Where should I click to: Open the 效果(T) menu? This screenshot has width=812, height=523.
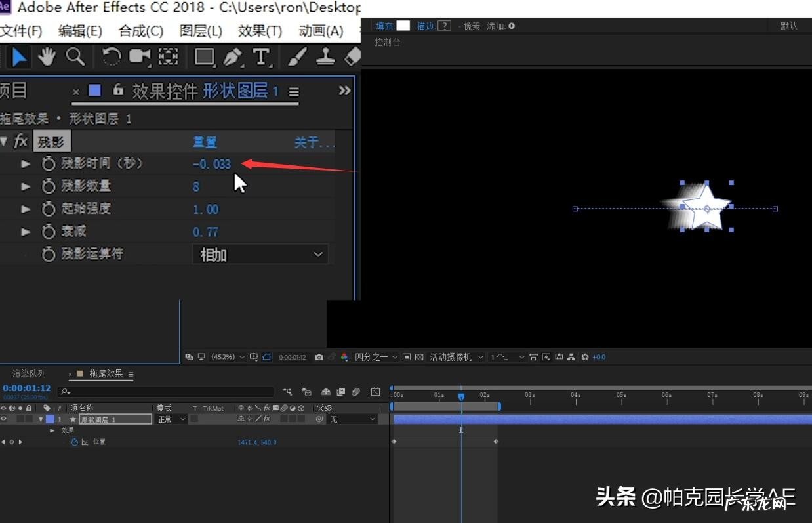coord(258,30)
